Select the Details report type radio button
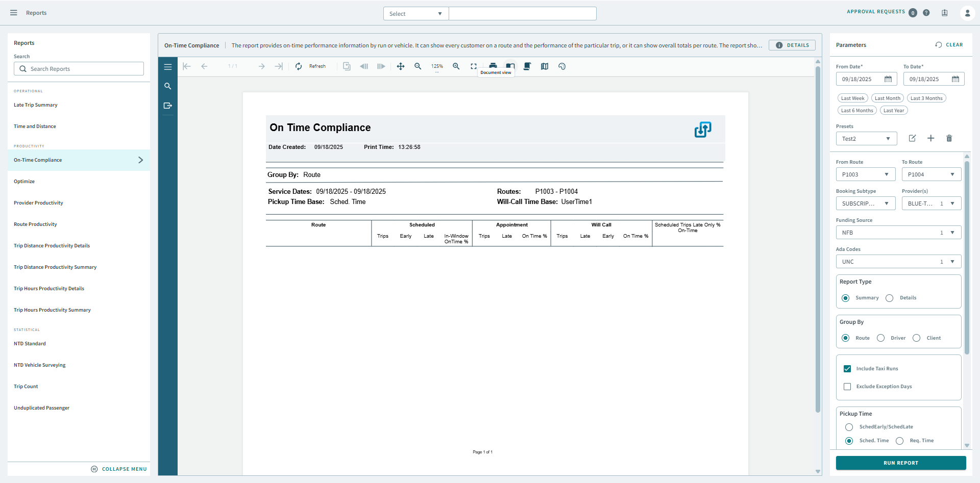Viewport: 980px width, 483px height. coord(890,298)
